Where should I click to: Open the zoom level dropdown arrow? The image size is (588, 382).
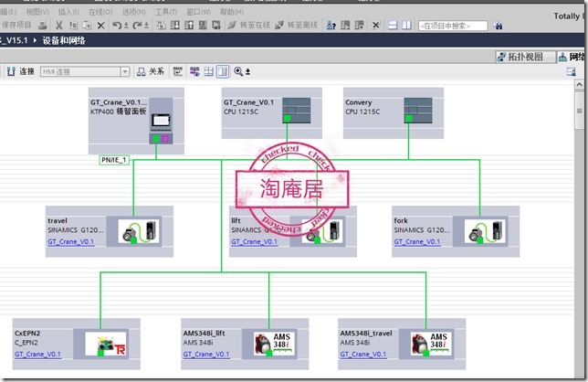[x=247, y=71]
